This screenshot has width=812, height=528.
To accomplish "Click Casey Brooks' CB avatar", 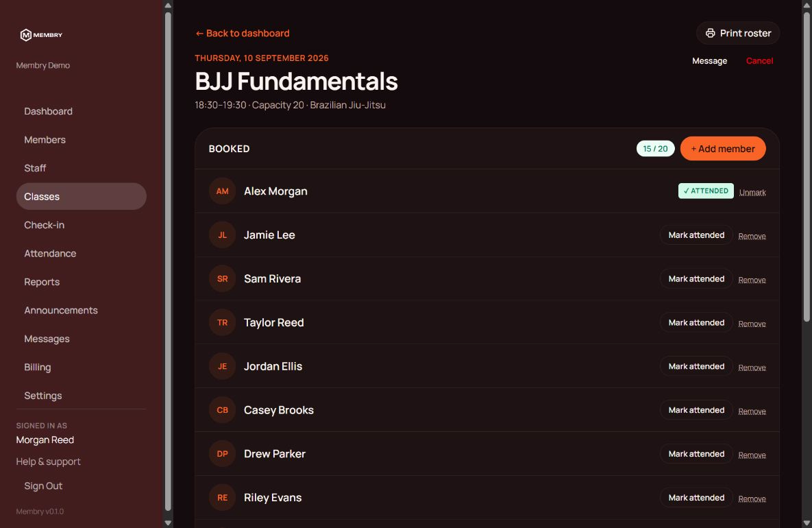I will tap(222, 410).
